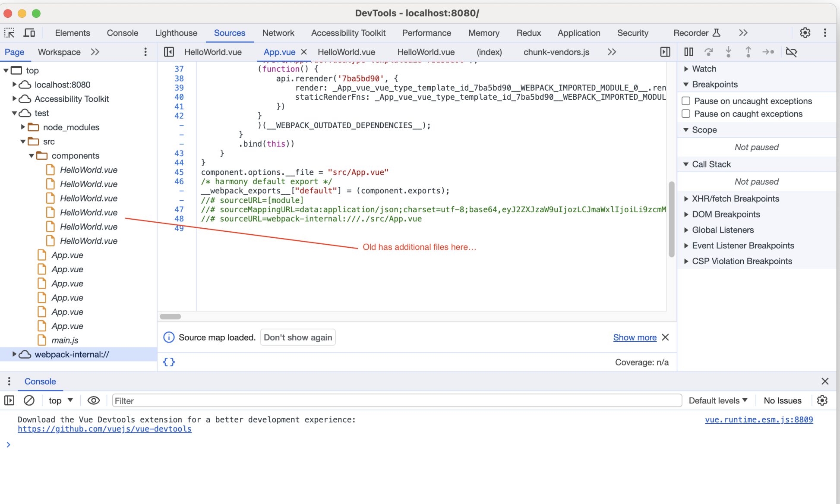Open the Default levels dropdown
This screenshot has height=504, width=840.
pyautogui.click(x=718, y=400)
